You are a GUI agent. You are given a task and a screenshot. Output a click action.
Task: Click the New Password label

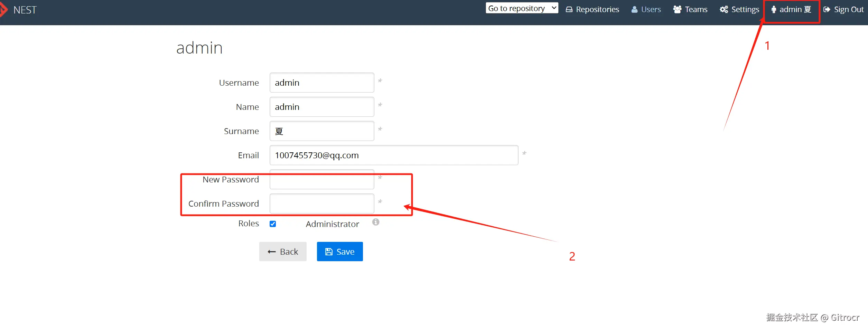pos(231,180)
